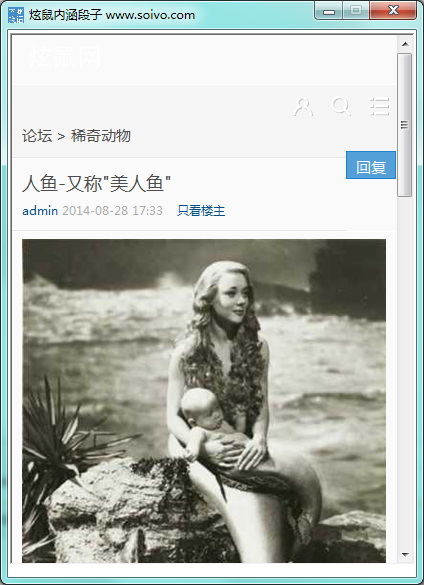Open admin author profile link

(x=40, y=211)
